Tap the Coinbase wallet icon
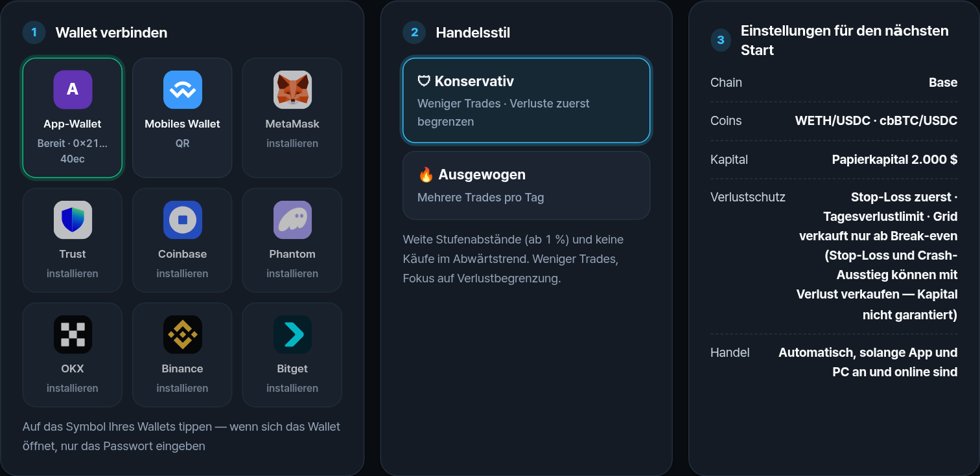The image size is (980, 476). click(182, 220)
